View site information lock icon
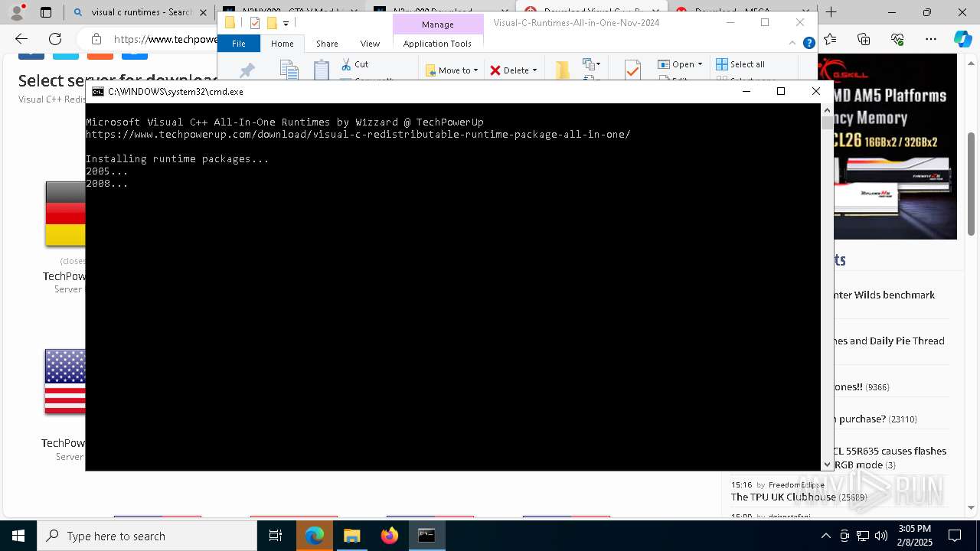 tap(96, 39)
